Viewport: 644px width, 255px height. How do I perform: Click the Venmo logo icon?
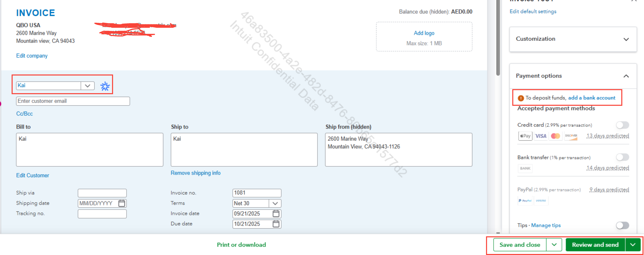coord(541,201)
